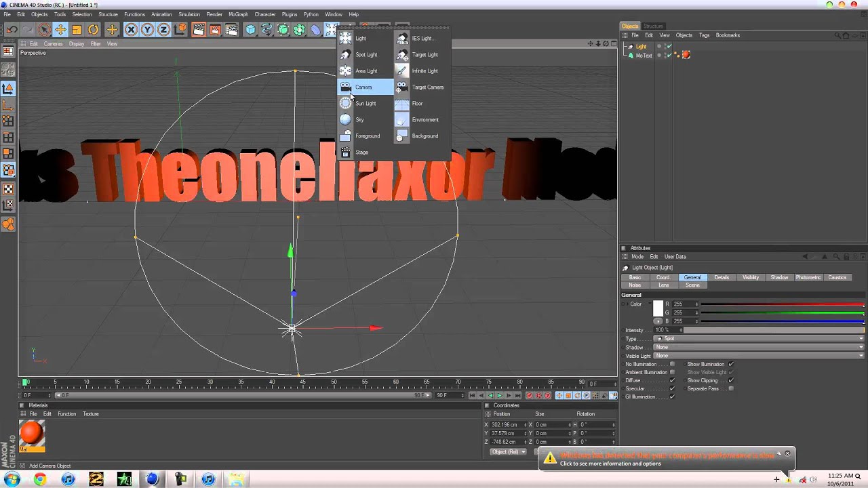Screen dimensions: 868x488
Task: Select the red Mat material thumbnail
Action: [32, 432]
